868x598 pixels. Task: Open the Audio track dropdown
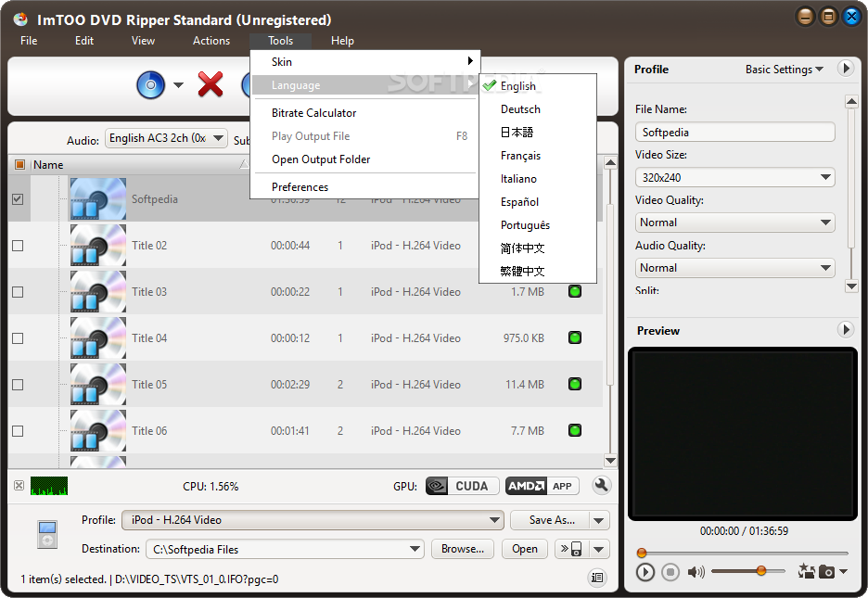point(166,138)
